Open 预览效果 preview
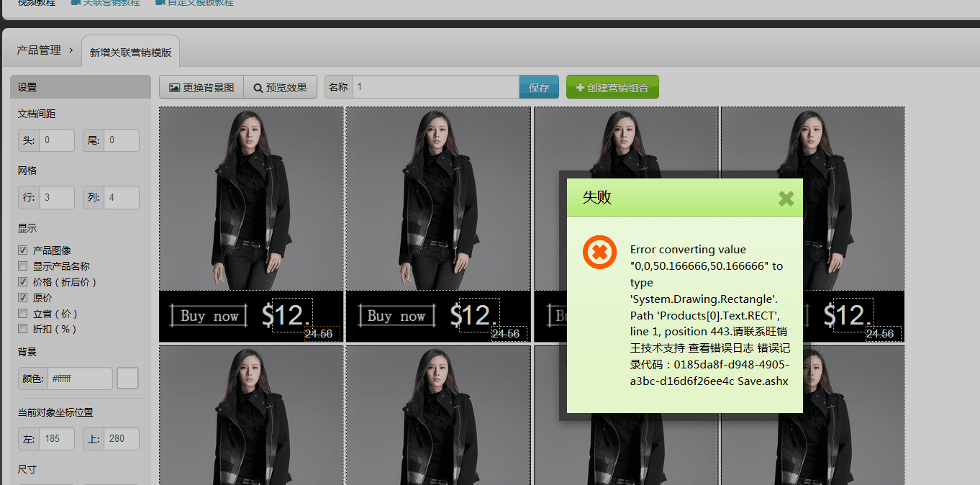 (281, 87)
